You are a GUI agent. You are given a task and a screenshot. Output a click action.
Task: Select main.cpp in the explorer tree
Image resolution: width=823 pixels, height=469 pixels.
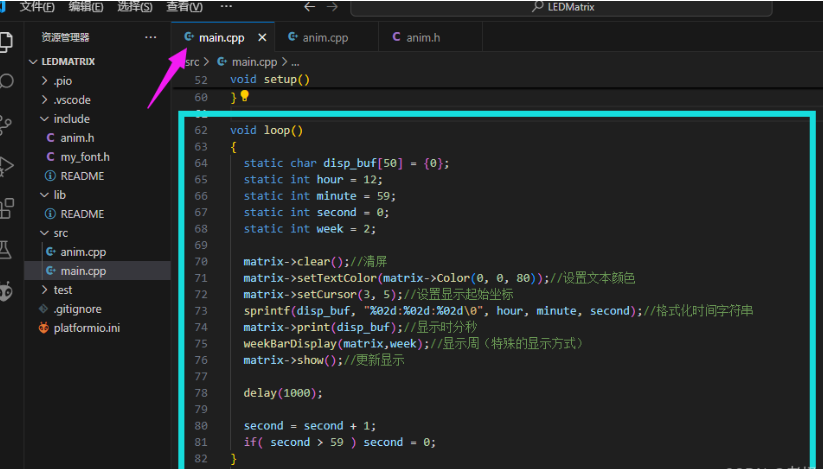point(98,271)
